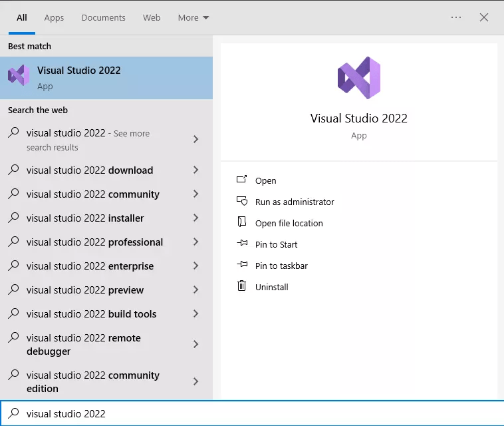Click the Open icon in actions list
504x426 pixels.
tap(241, 180)
